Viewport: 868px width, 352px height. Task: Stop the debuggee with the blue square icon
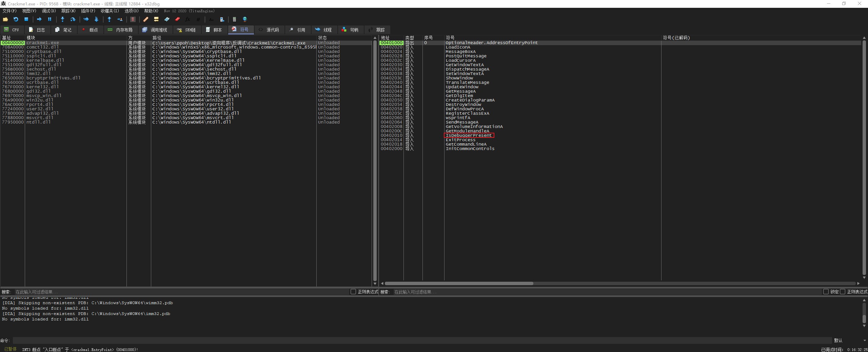[x=26, y=19]
